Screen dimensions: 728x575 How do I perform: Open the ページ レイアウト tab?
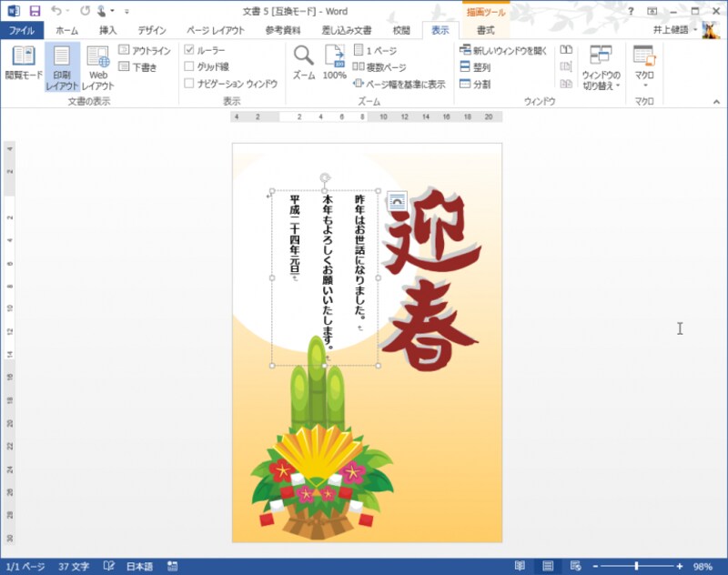[215, 30]
